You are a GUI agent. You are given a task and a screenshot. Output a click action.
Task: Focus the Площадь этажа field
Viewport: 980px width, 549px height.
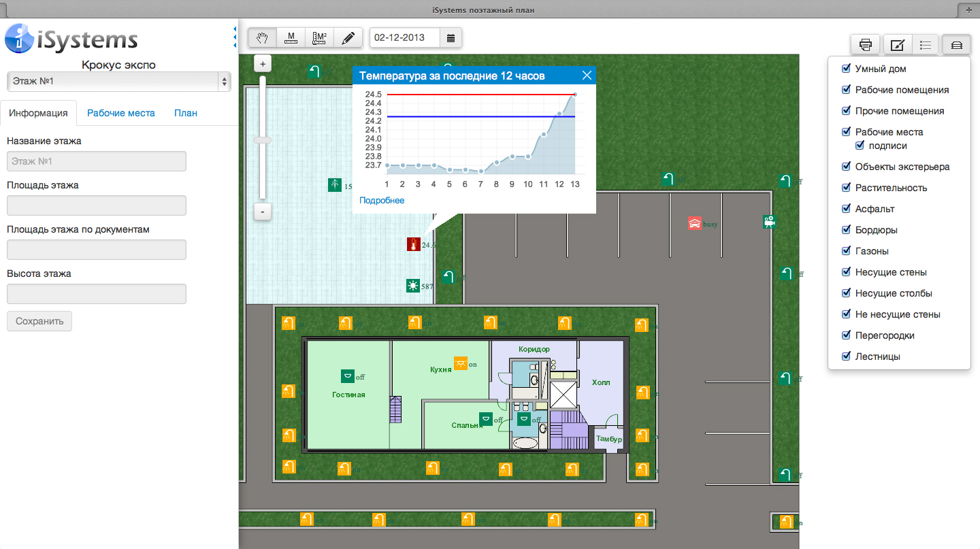coord(97,205)
